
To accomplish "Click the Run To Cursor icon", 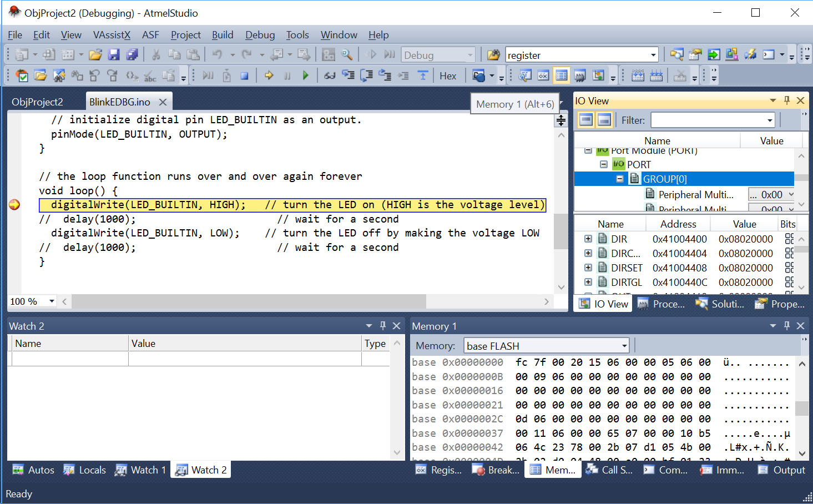I will 403,75.
